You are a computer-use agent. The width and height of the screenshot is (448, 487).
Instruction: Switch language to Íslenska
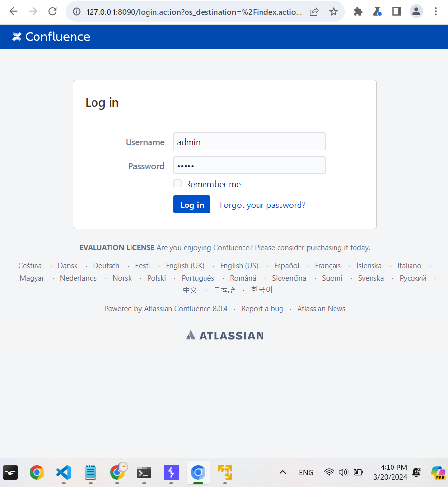tap(369, 266)
